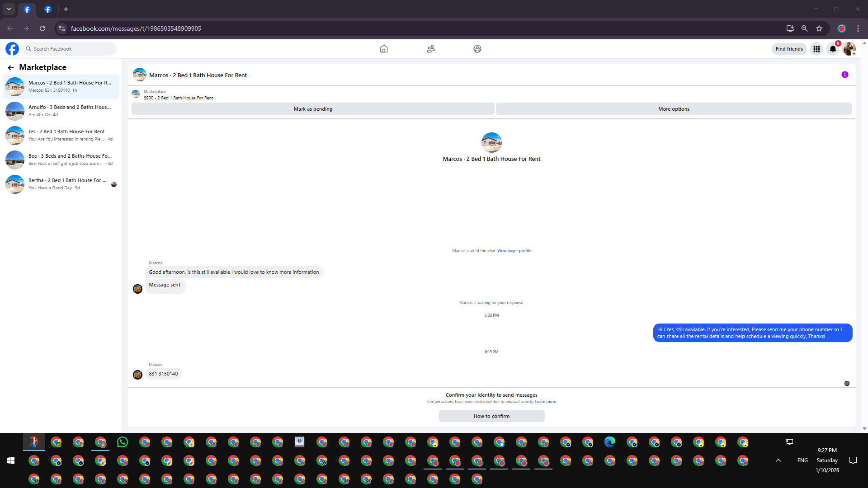868x488 pixels.
Task: Open WhatsApp from the taskbar
Action: tap(123, 442)
